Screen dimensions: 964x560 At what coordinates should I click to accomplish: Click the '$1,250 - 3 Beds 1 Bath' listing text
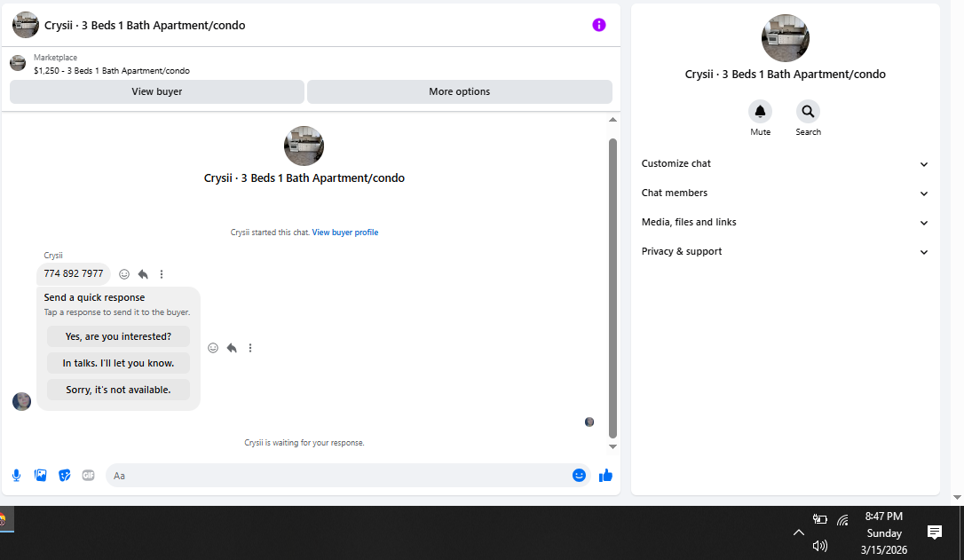112,71
